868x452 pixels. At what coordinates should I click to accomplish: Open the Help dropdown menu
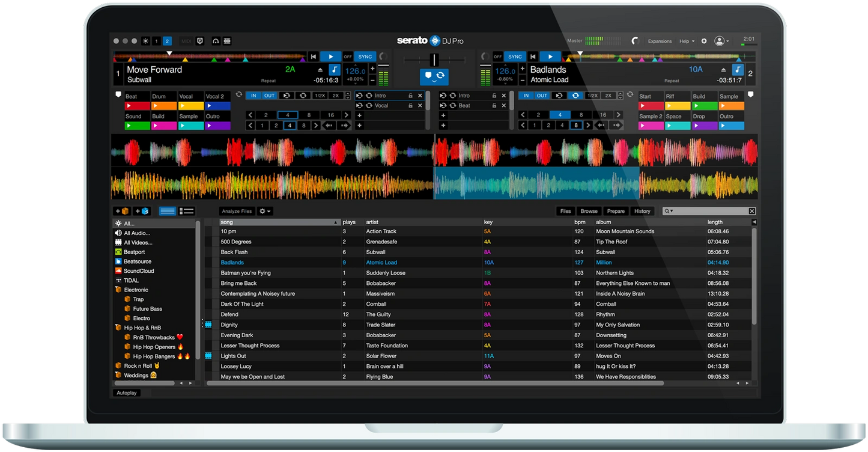[x=685, y=41]
